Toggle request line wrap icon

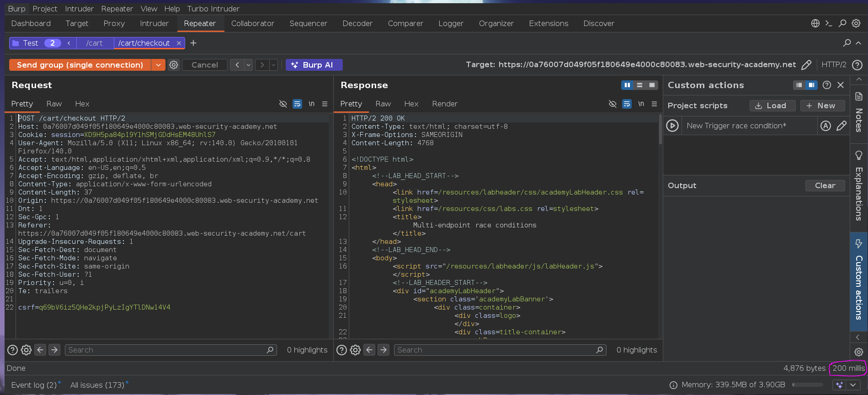(297, 104)
